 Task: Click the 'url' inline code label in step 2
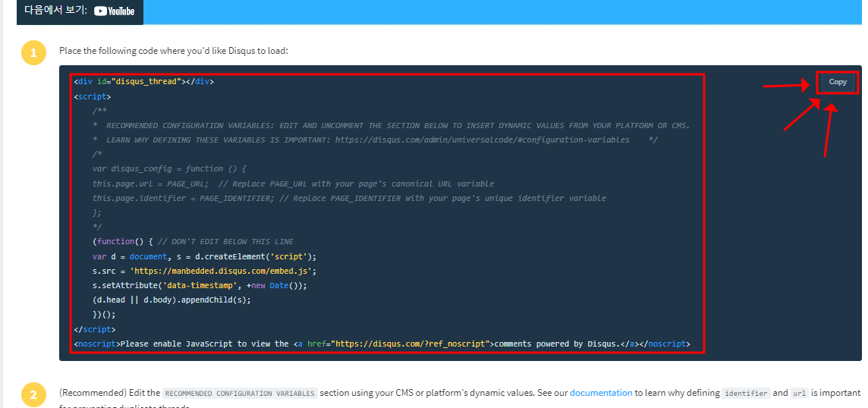point(800,394)
